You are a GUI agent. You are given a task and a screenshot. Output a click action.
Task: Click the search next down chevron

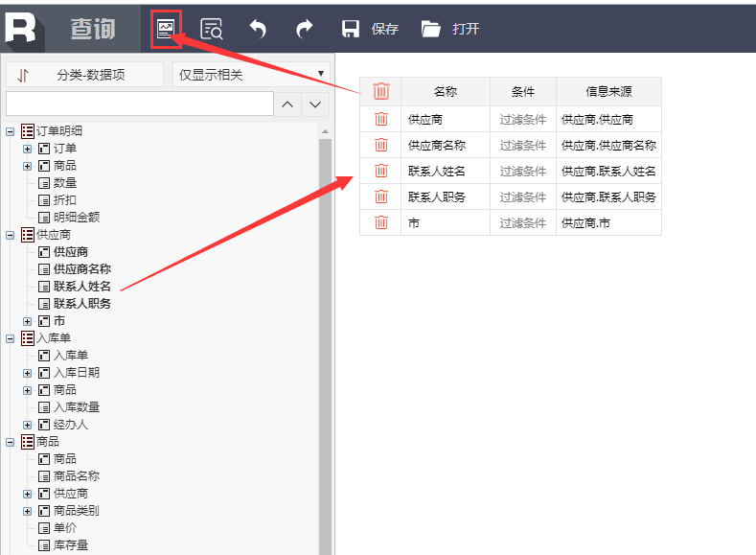[315, 104]
